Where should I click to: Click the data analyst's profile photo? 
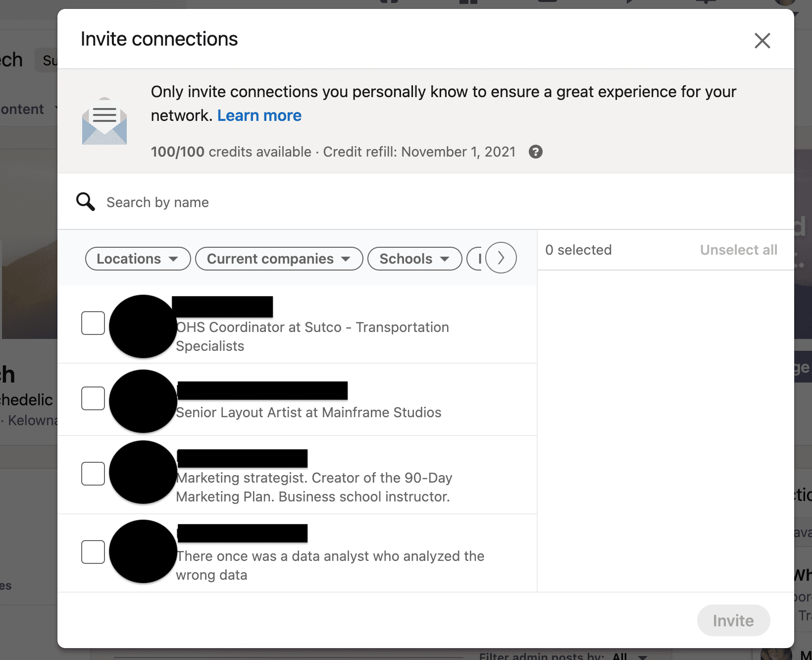click(x=143, y=551)
